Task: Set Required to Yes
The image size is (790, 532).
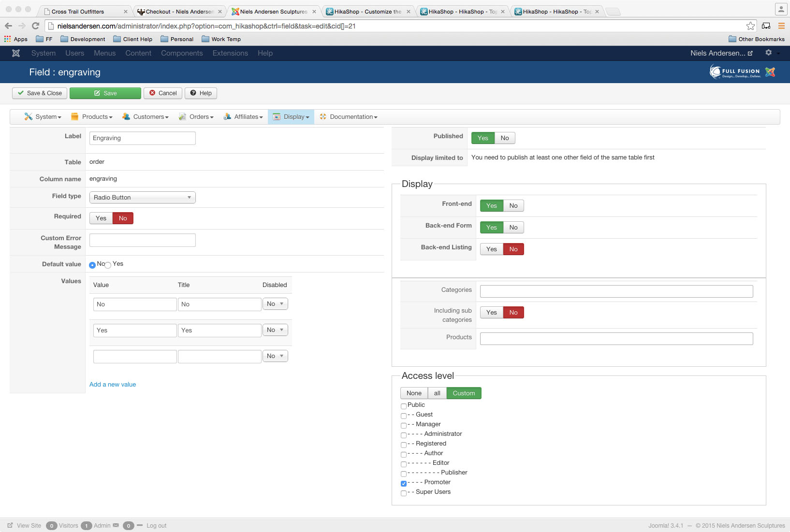Action: click(101, 218)
